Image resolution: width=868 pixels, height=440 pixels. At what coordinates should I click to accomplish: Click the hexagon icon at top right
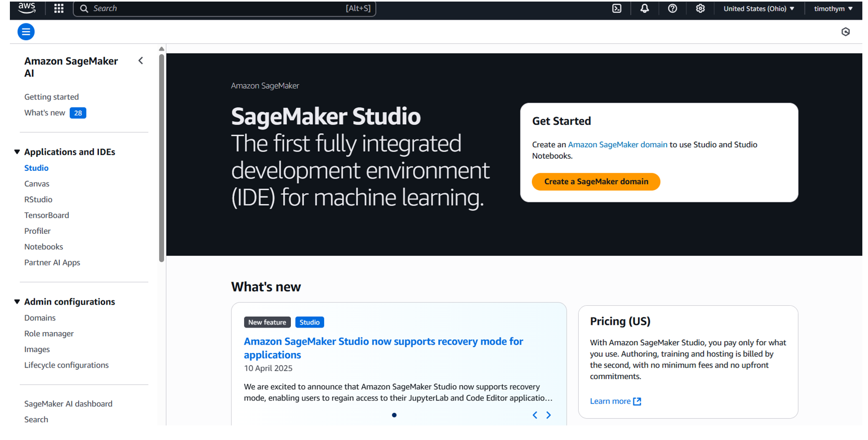(x=846, y=32)
